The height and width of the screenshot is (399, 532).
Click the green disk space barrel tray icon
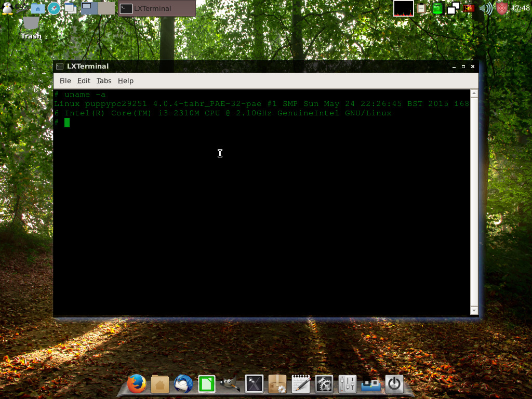click(436, 8)
